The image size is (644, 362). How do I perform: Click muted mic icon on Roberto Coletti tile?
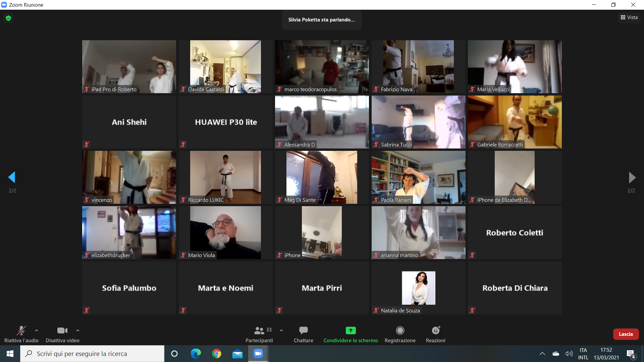tap(472, 255)
